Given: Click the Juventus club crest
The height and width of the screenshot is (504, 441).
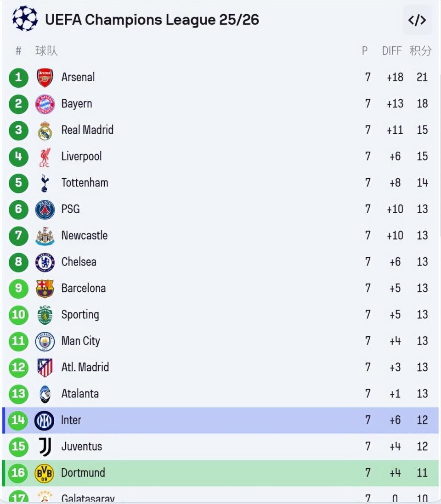Looking at the screenshot, I should coord(45,447).
